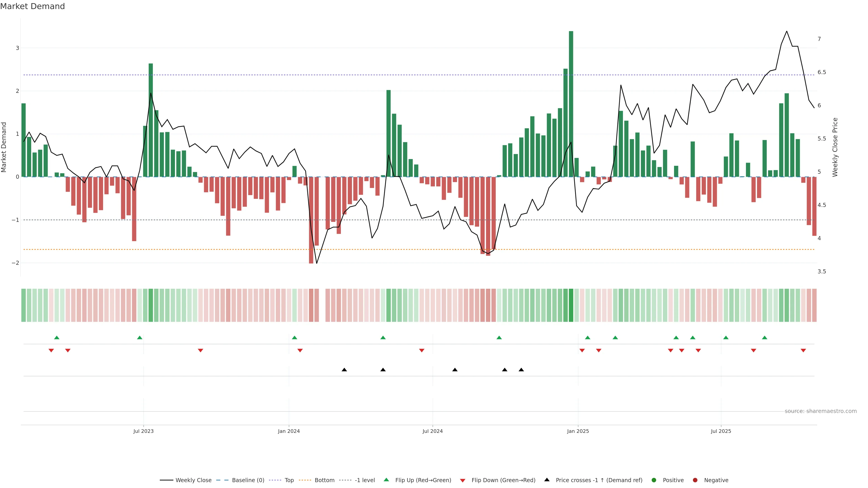Click the red Negative legend dot

pyautogui.click(x=695, y=480)
